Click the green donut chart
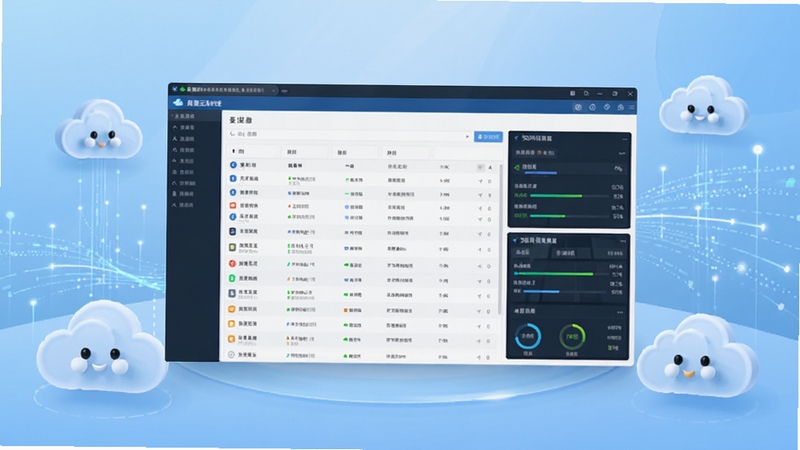800x450 pixels. [x=572, y=336]
